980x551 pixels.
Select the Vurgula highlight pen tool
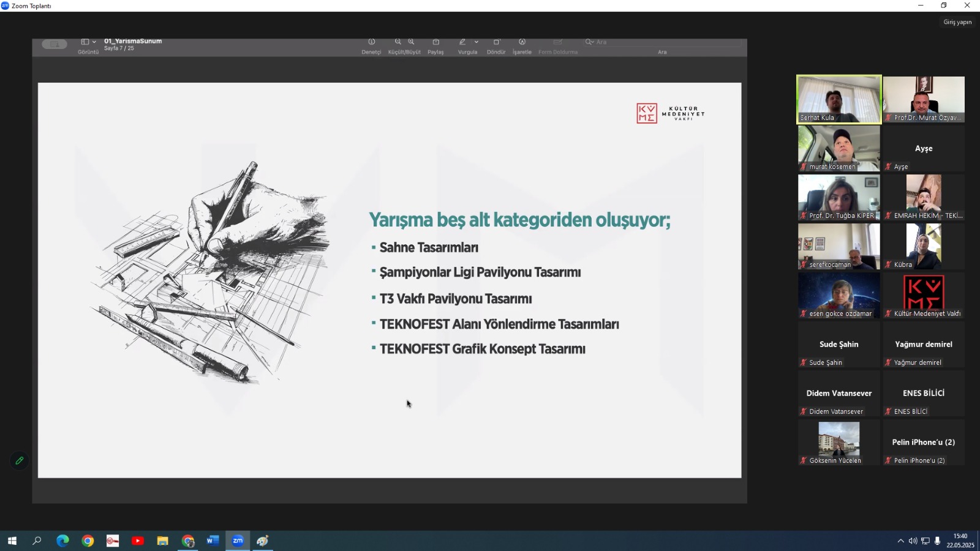[x=462, y=42]
